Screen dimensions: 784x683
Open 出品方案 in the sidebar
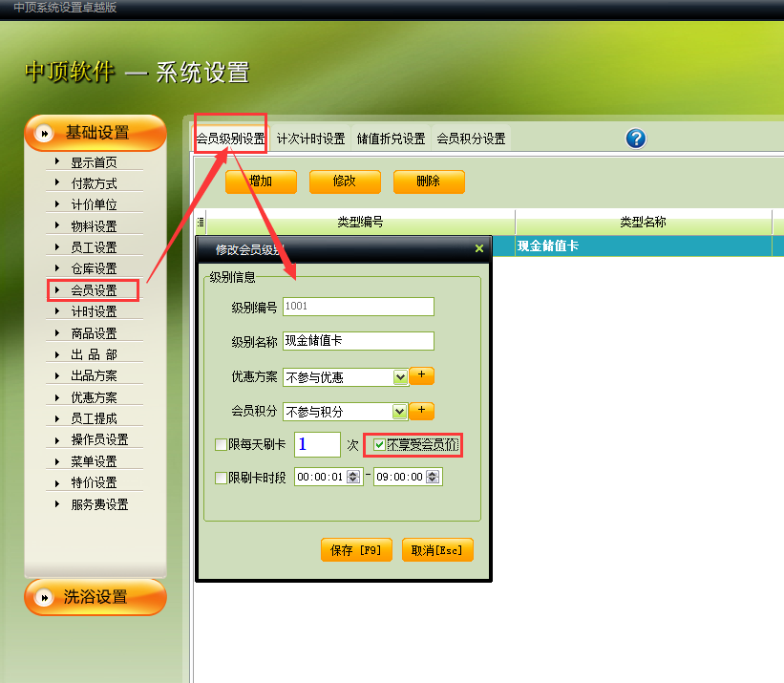[x=94, y=375]
